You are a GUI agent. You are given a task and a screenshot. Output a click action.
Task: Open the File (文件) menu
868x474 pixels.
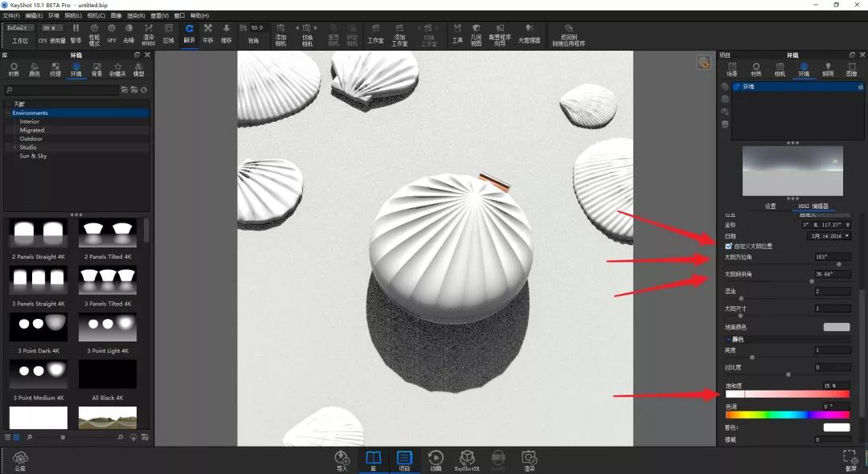coord(11,15)
